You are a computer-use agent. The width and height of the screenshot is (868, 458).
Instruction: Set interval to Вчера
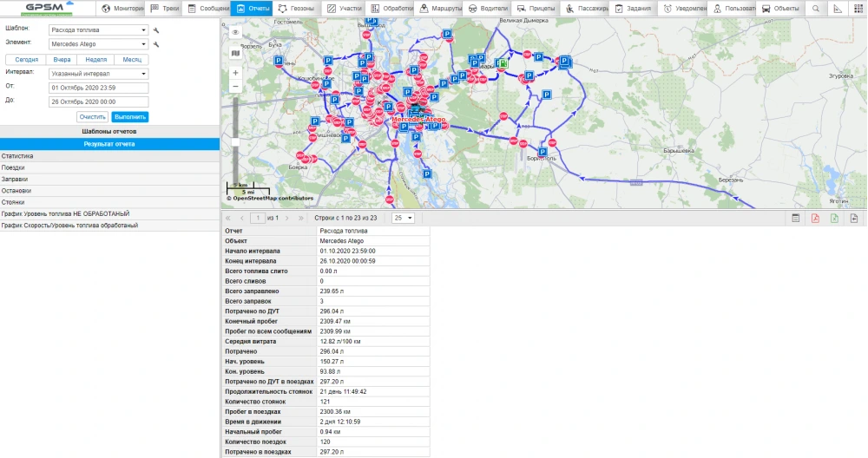62,60
